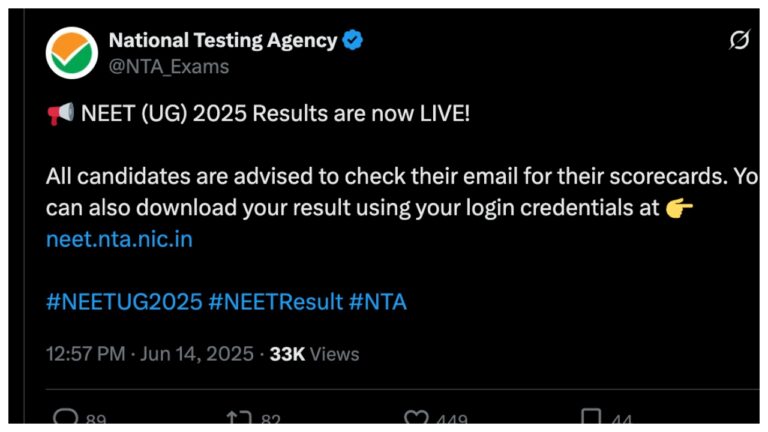Click the pointing hand emoji

(x=679, y=209)
